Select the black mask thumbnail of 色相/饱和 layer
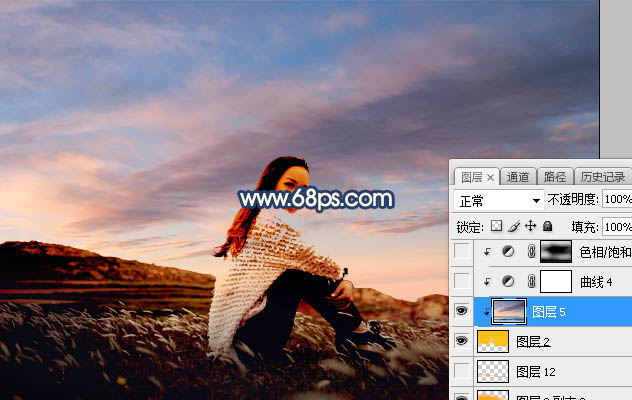Viewport: 632px width, 400px height. click(x=556, y=252)
